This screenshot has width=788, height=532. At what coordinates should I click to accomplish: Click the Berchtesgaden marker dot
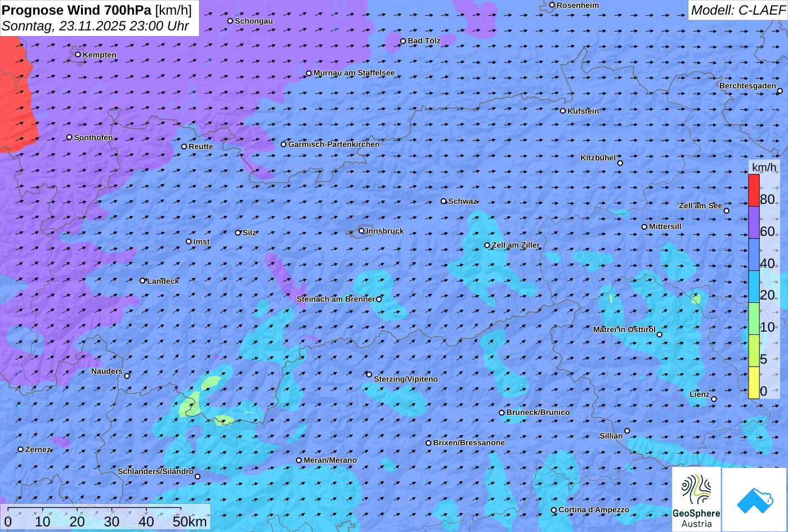pos(780,91)
